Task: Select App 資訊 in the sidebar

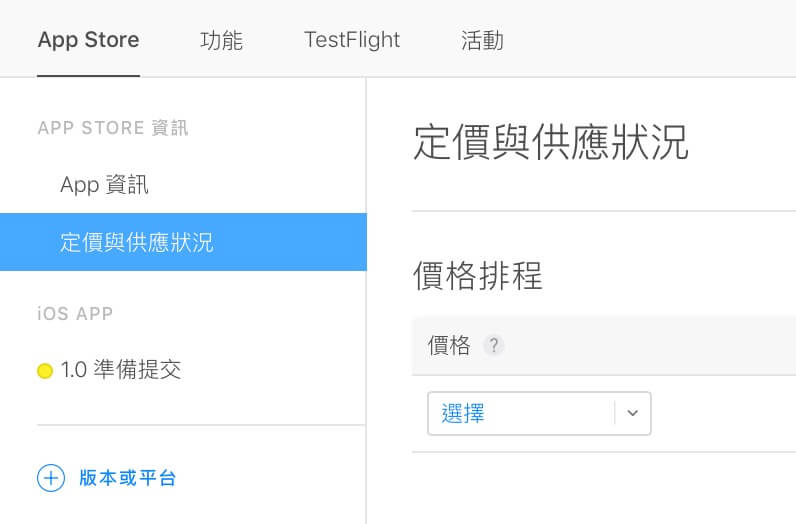Action: pyautogui.click(x=105, y=185)
